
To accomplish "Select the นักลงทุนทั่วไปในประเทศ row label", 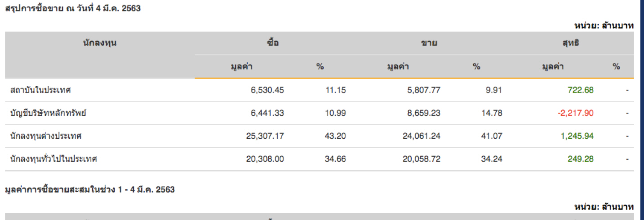I will (53, 159).
